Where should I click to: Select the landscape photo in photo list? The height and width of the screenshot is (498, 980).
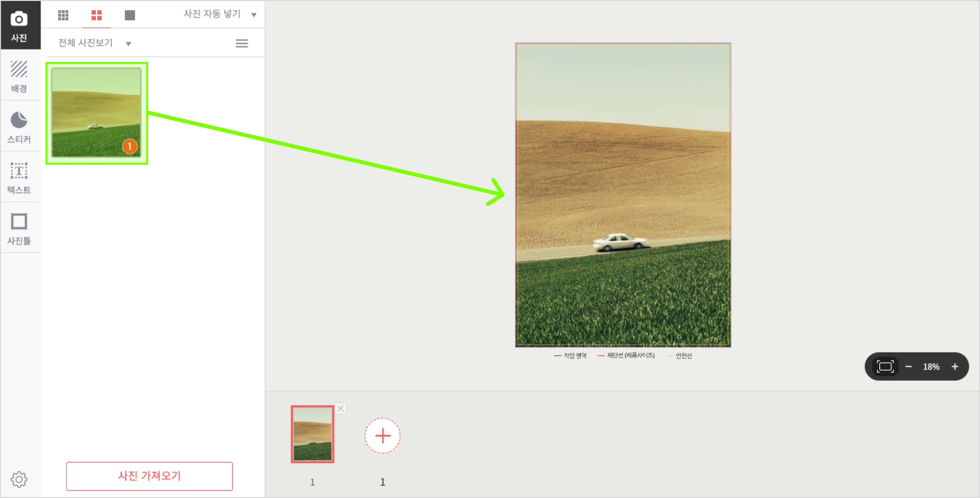coord(96,112)
